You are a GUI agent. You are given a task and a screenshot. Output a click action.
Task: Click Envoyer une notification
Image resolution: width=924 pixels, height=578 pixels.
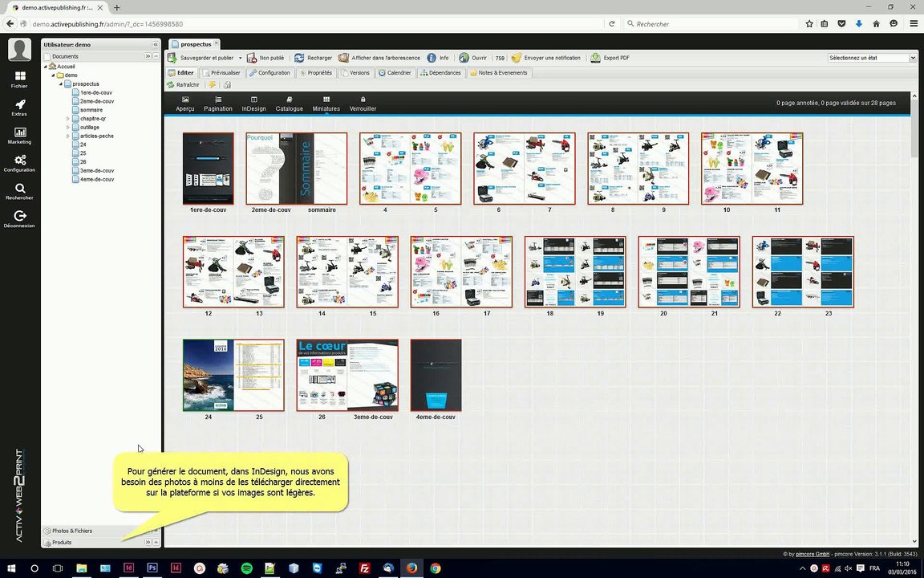click(x=546, y=58)
